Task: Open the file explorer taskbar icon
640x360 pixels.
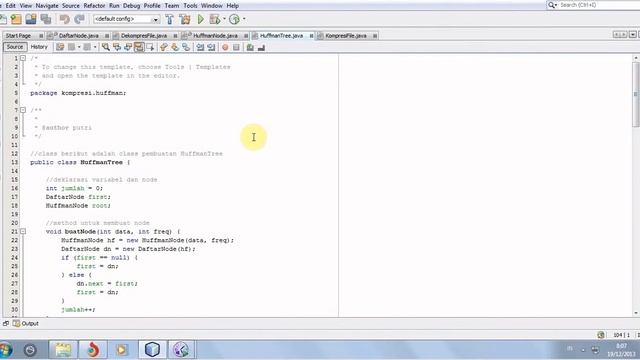Action: [63, 350]
